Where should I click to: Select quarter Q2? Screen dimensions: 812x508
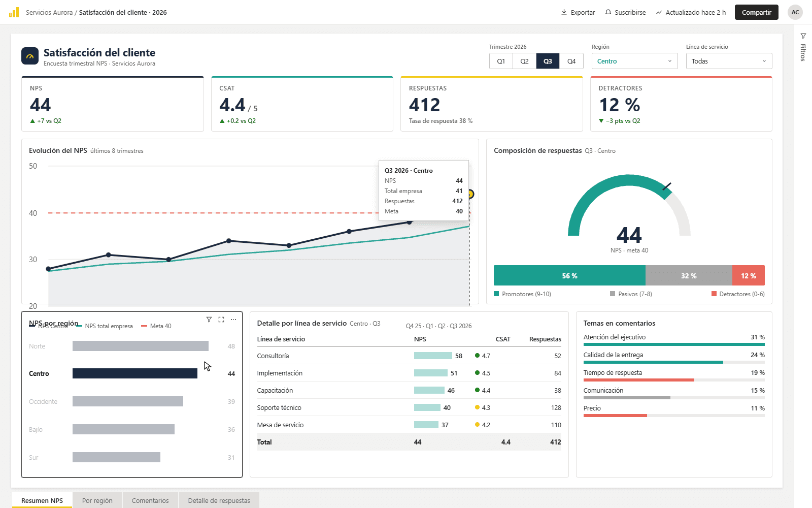524,61
